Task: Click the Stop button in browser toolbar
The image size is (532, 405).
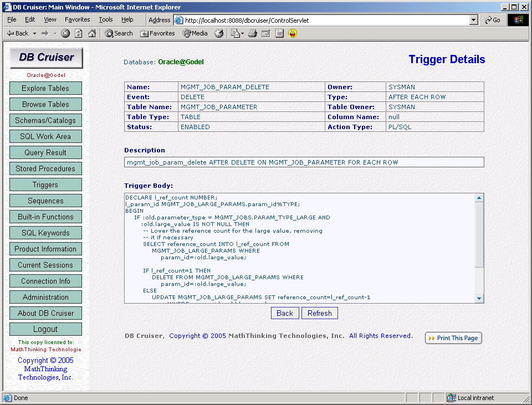Action: tap(65, 33)
